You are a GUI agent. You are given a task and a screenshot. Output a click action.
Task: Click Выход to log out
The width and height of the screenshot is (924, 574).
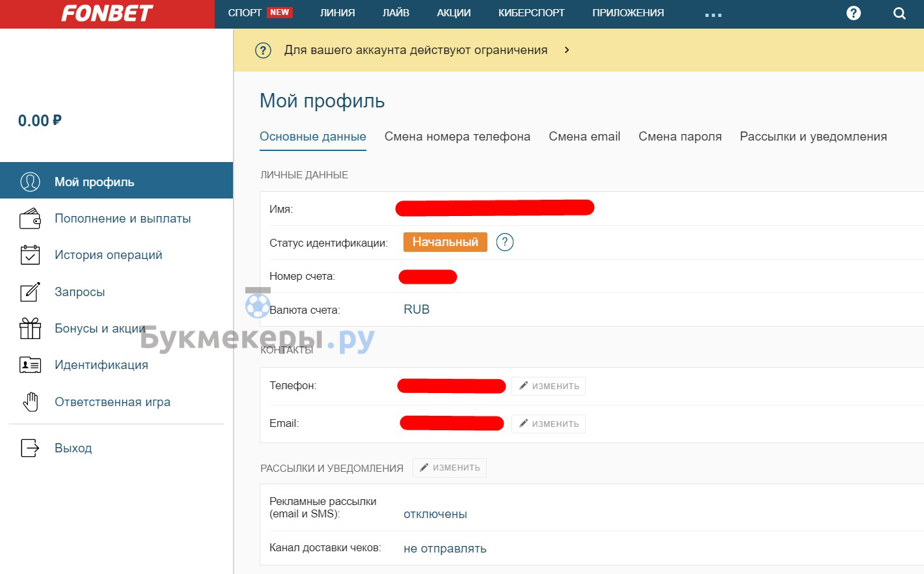tap(74, 448)
